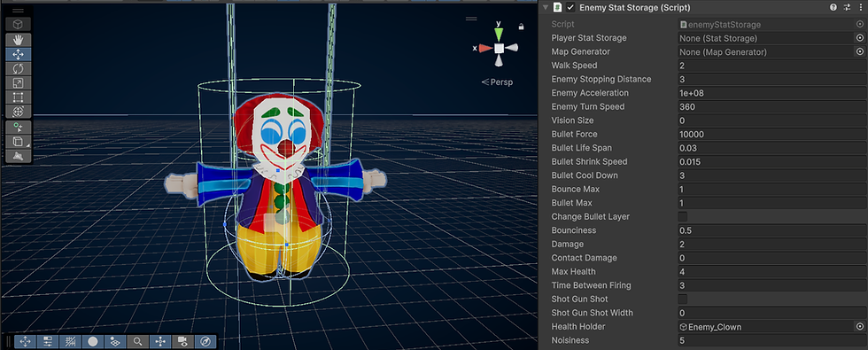Click the compass gizmos icon in bottom toolbar

(x=205, y=342)
